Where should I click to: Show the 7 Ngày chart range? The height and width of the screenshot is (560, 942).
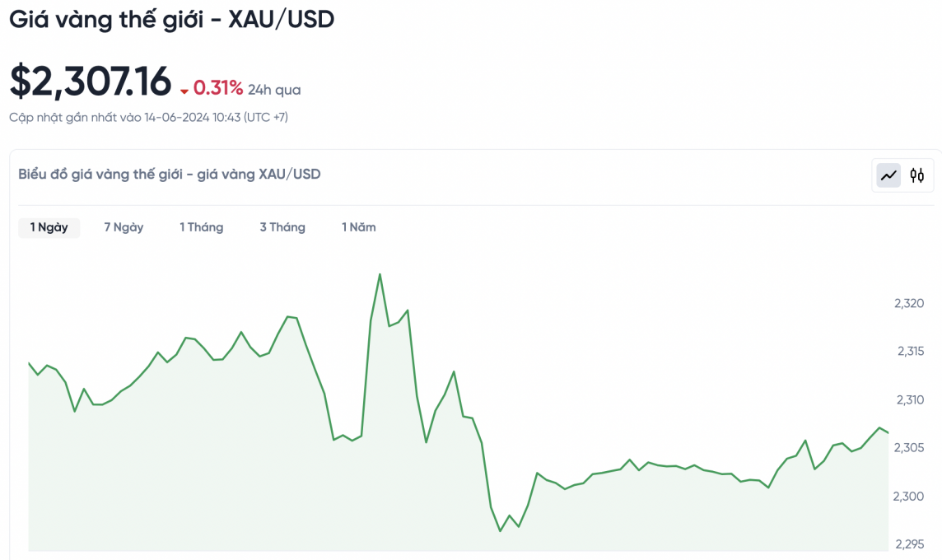pos(124,227)
